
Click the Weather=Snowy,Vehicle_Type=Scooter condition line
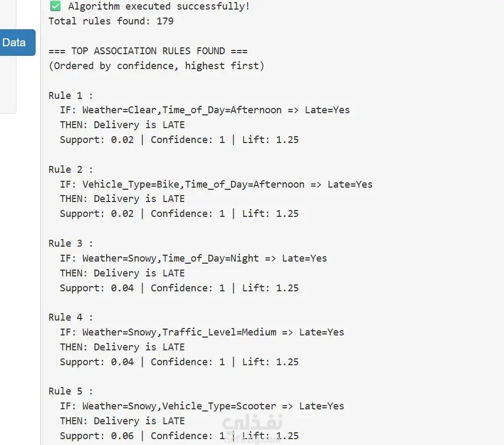point(202,406)
